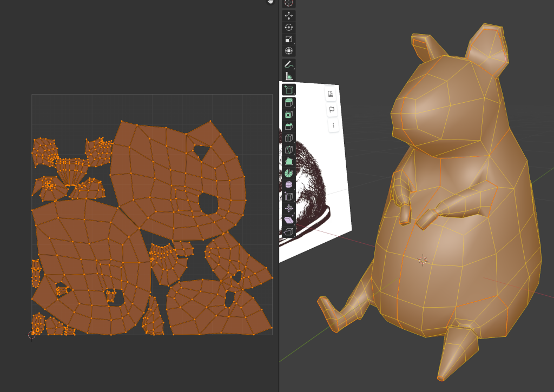Click the 2D cursor in the UV editor
The height and width of the screenshot is (392, 554).
click(32, 335)
